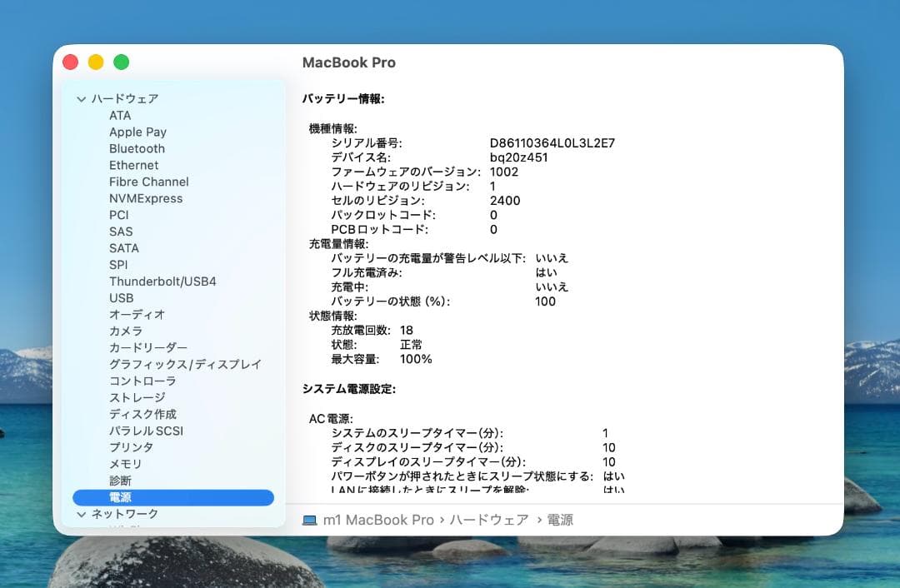Image resolution: width=900 pixels, height=588 pixels.
Task: Expand the ネットワーク section
Action: click(82, 514)
